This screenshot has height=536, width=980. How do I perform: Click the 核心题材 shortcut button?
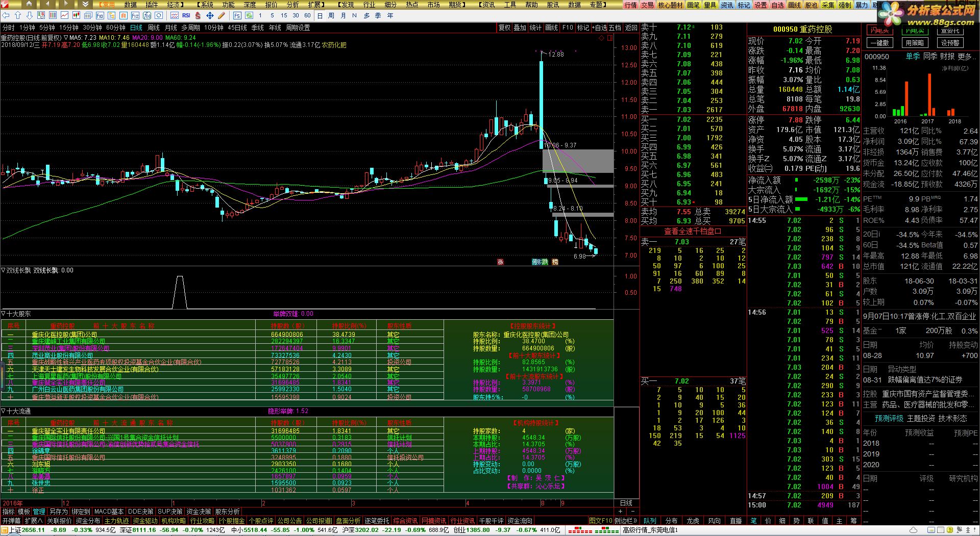(x=670, y=5)
